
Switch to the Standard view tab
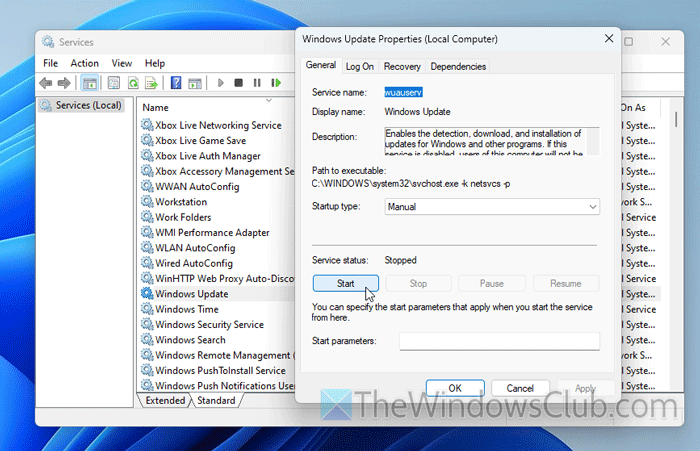tap(216, 401)
